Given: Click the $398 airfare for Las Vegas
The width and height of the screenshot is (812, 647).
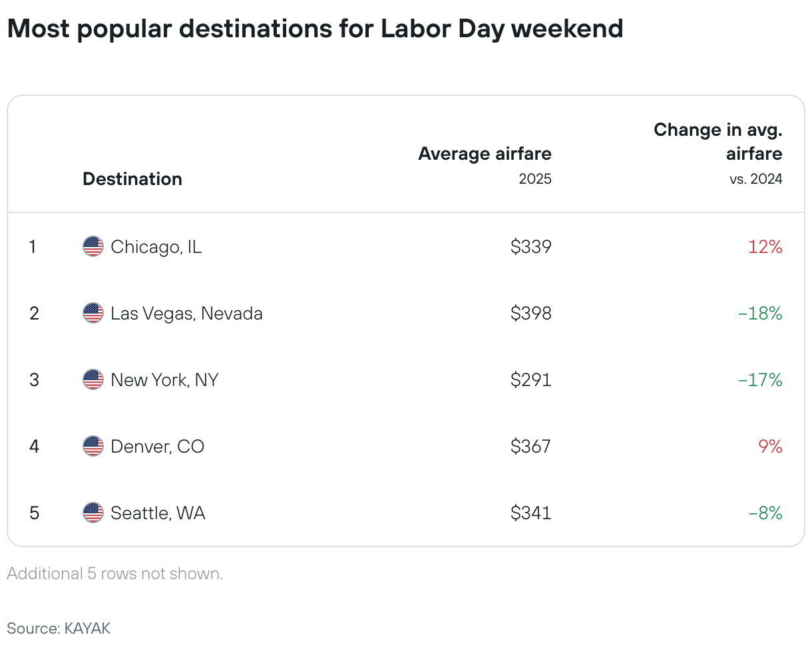Looking at the screenshot, I should tap(531, 314).
